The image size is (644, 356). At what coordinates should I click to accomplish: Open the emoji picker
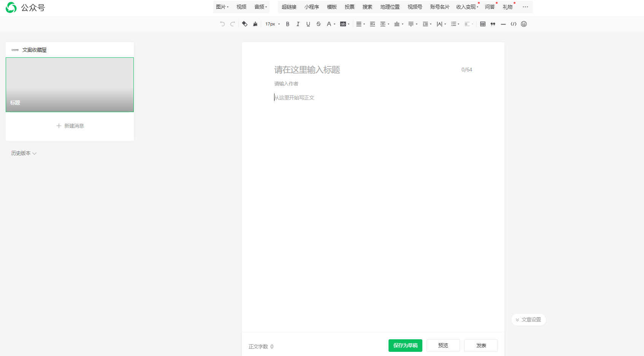[523, 24]
